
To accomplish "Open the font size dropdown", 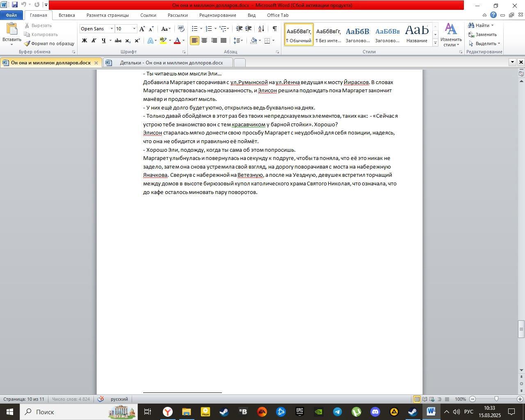I will [134, 29].
